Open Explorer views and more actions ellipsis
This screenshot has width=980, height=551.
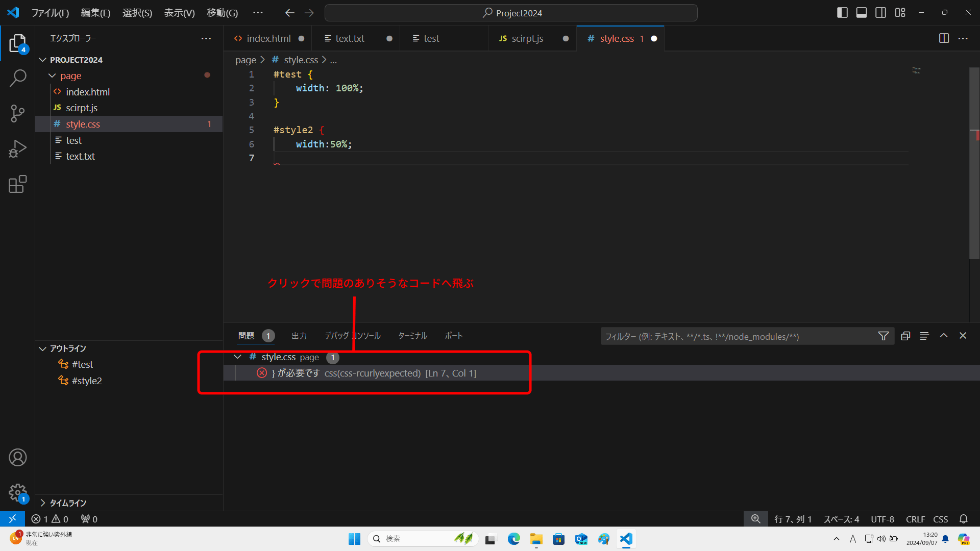point(206,38)
